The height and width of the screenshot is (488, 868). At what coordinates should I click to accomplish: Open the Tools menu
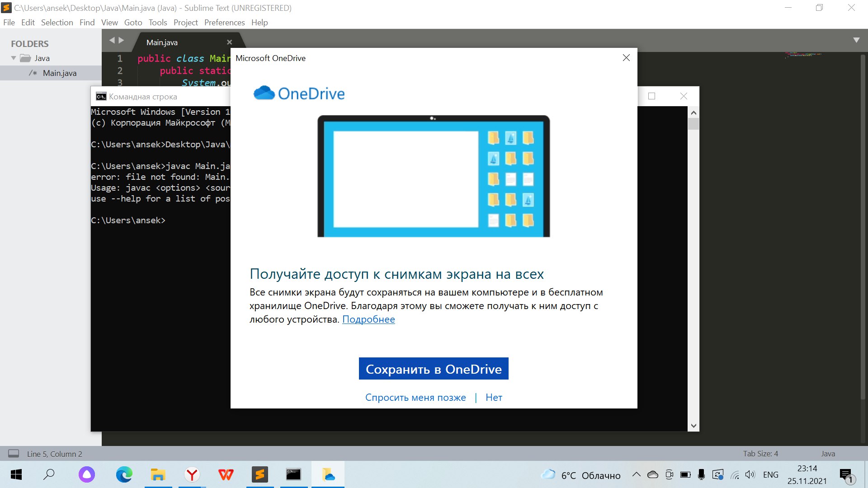[158, 22]
